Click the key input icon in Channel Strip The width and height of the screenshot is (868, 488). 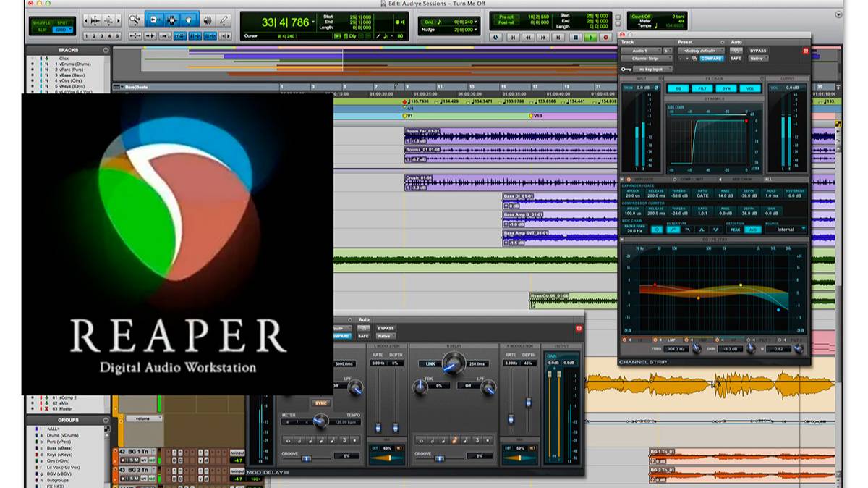point(626,69)
